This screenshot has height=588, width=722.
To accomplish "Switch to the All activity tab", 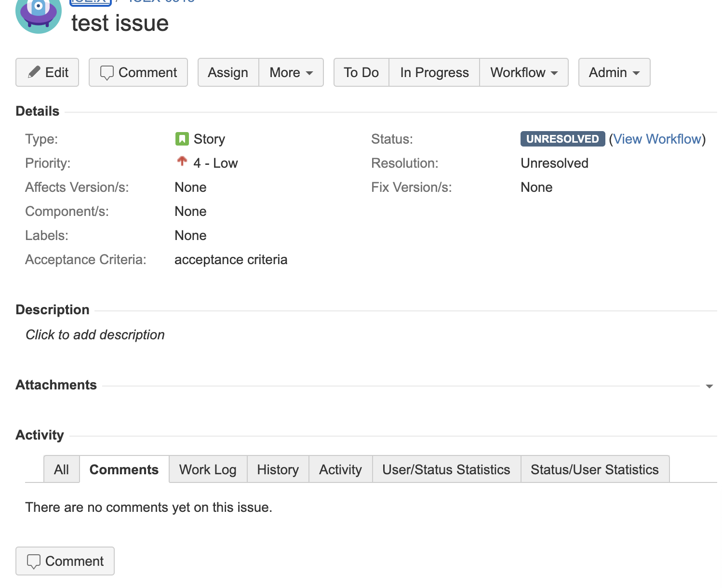I will [61, 469].
